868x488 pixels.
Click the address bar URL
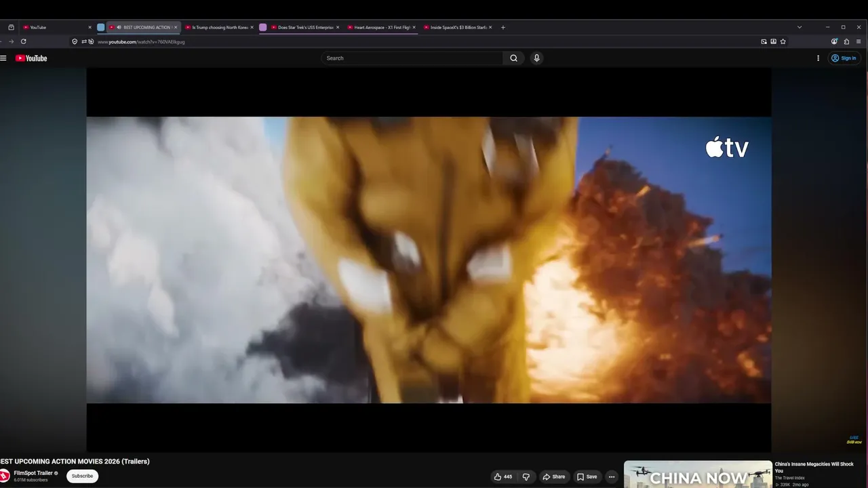141,42
